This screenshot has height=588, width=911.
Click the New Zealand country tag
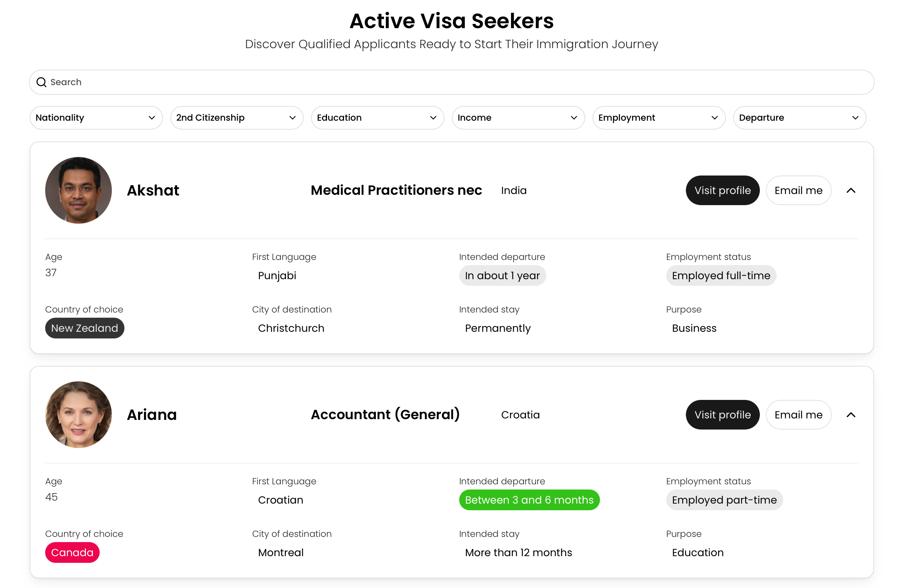[x=84, y=328]
